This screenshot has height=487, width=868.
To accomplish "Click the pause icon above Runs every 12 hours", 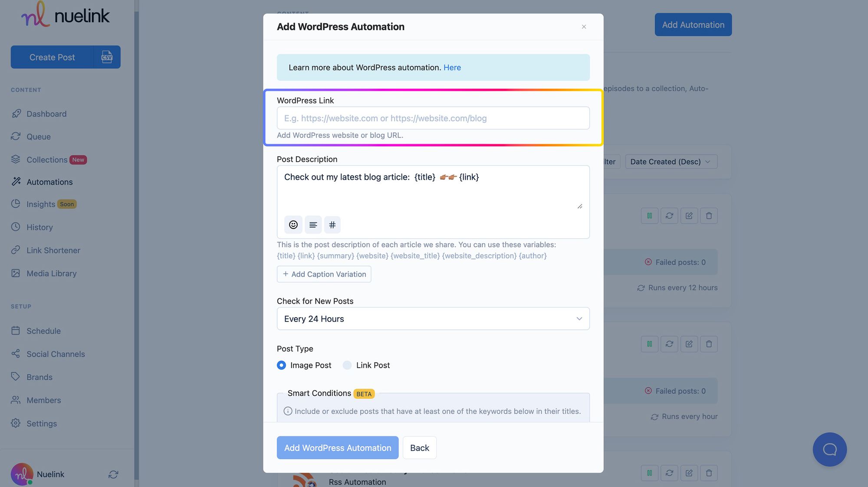I will 649,215.
